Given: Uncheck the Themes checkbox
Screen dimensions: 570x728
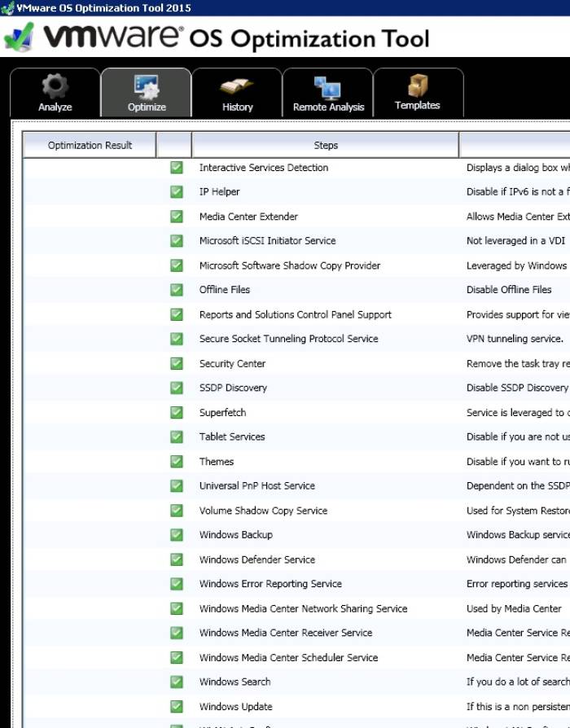Looking at the screenshot, I should coord(177,462).
